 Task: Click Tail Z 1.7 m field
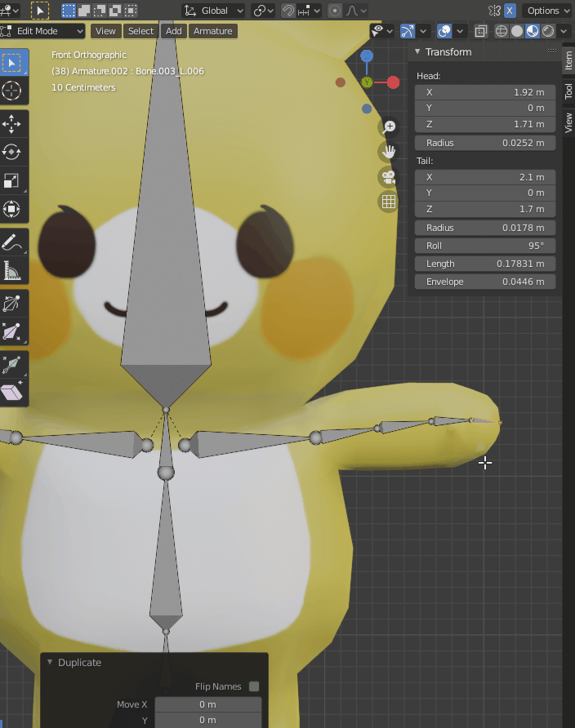(x=485, y=209)
